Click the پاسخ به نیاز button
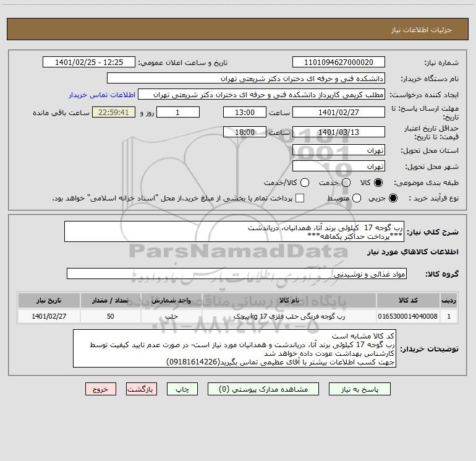Image resolution: width=476 pixels, height=461 pixels. click(x=359, y=389)
